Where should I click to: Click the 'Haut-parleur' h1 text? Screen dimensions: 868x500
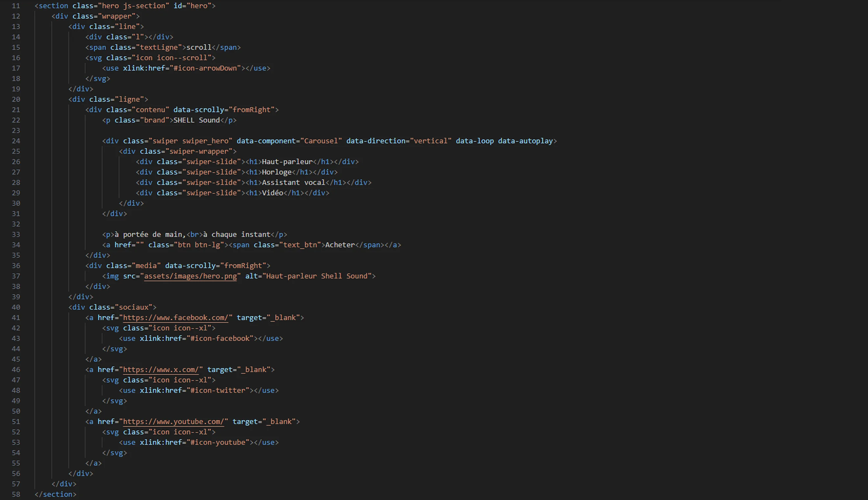click(287, 162)
